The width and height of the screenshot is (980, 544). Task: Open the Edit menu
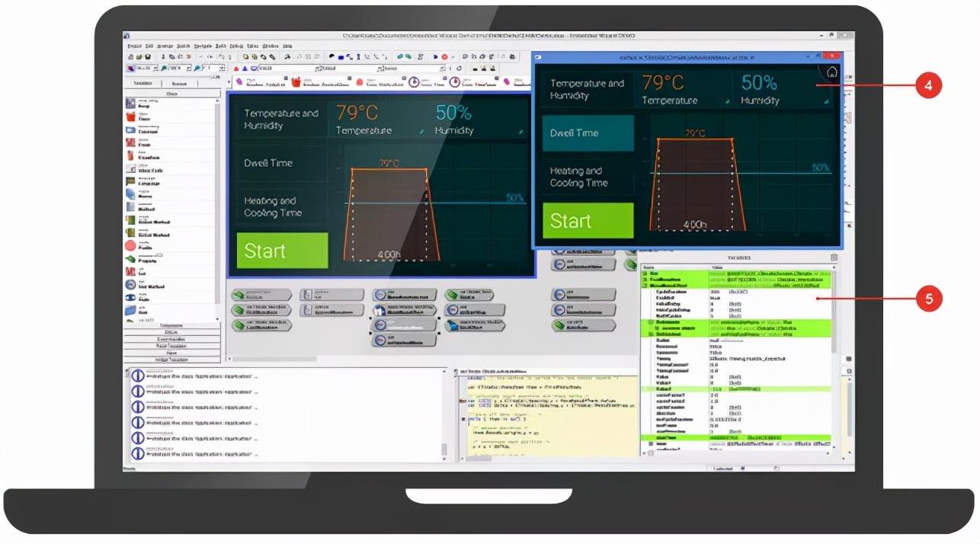[150, 46]
